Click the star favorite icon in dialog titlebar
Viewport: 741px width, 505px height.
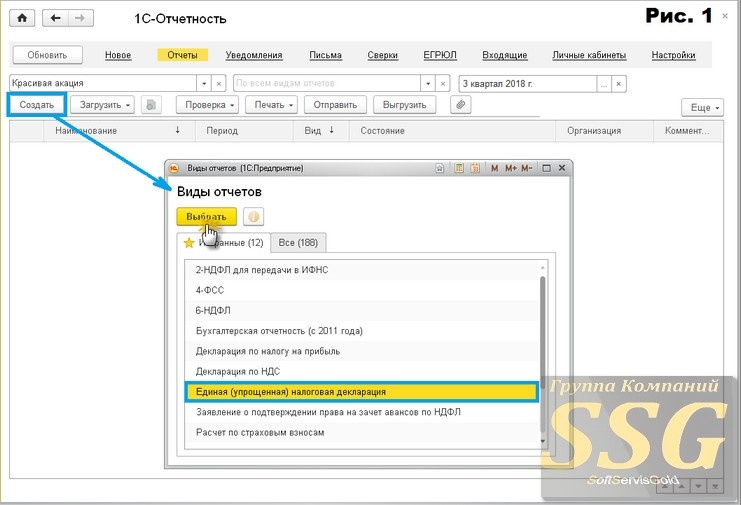tap(439, 168)
